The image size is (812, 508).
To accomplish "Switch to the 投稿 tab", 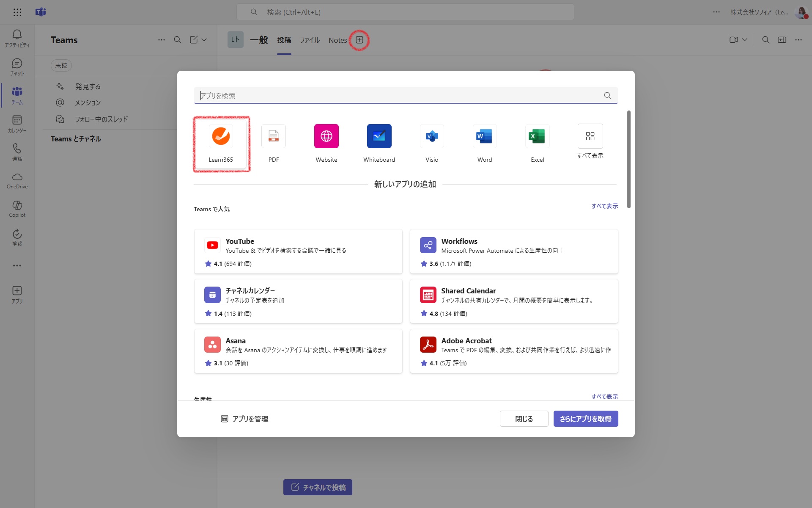I will [x=284, y=40].
